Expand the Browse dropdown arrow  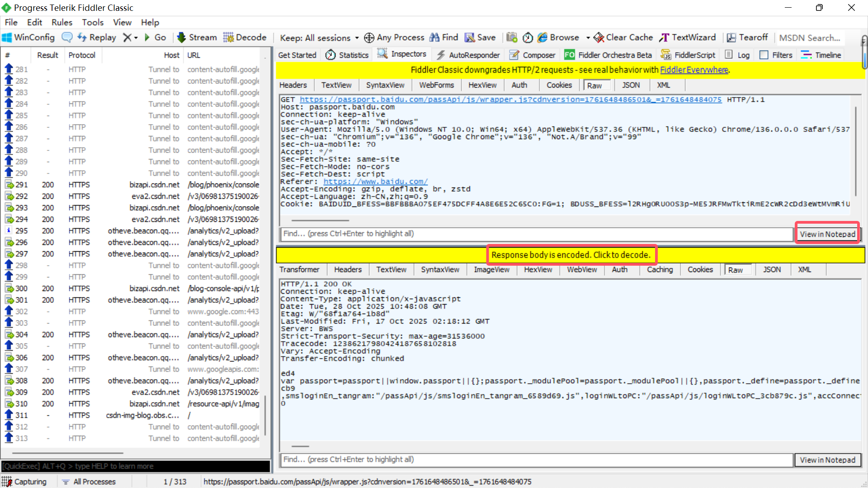588,38
